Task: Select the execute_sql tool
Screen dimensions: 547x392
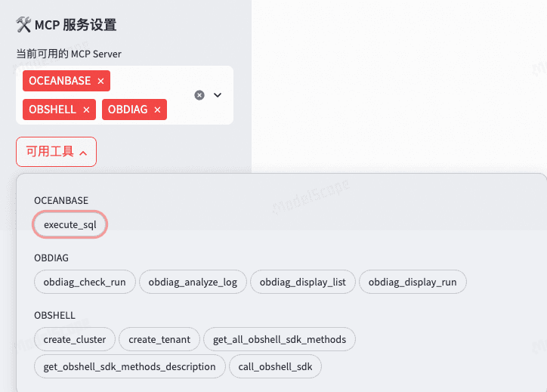Action: tap(70, 224)
